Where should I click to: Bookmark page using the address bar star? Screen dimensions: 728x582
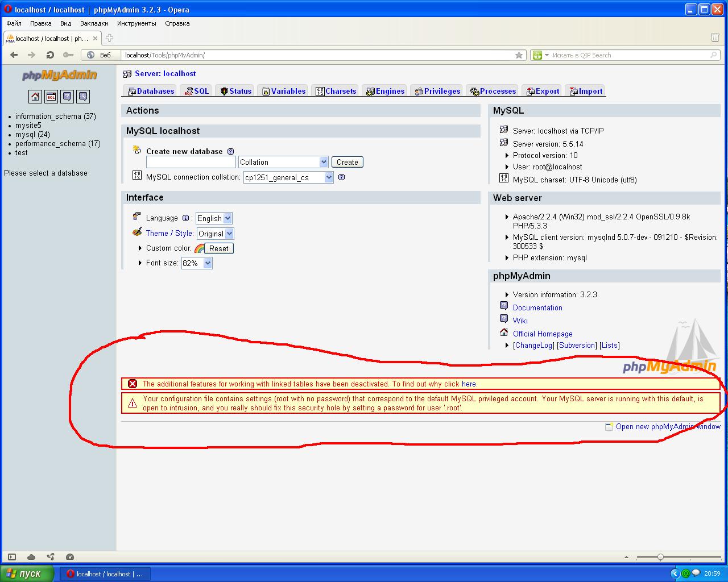519,55
